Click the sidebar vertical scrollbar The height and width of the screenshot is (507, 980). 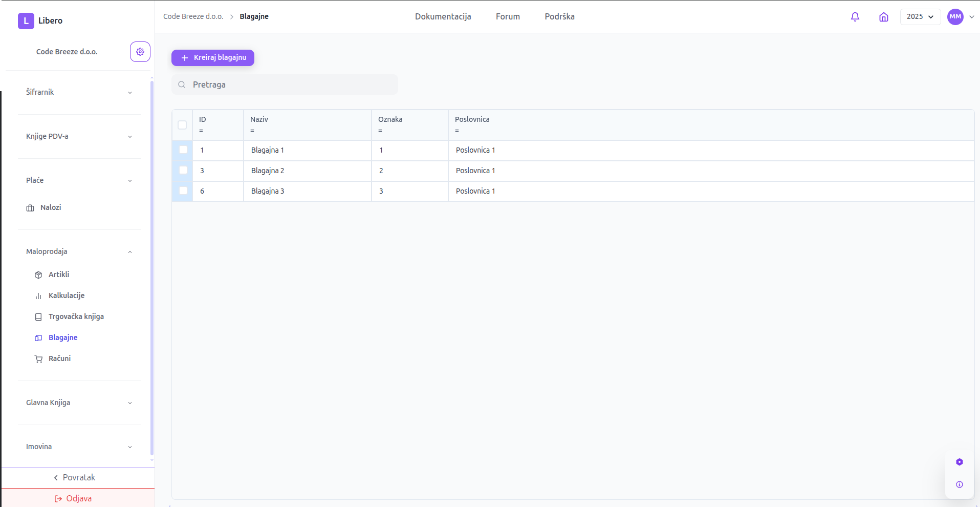pyautogui.click(x=151, y=266)
